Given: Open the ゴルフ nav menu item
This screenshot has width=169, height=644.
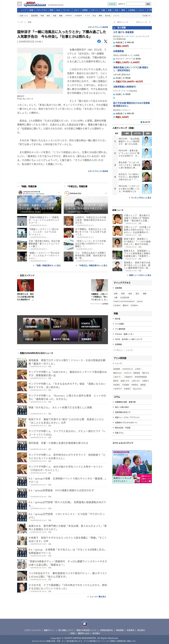Looking at the screenshot, I should coord(76,10).
